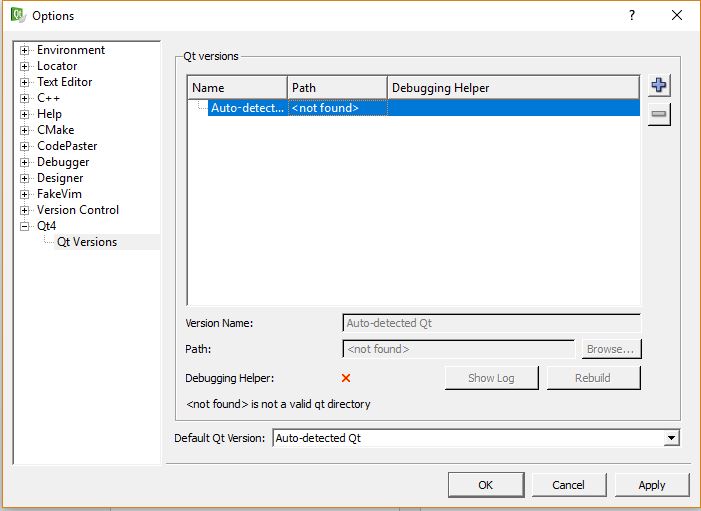Expand the Debugger tree node
701x511 pixels.
[25, 162]
